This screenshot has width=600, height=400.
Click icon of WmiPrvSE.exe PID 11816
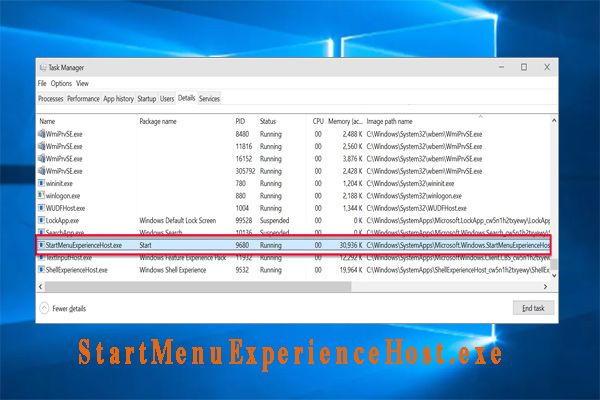pos(41,146)
